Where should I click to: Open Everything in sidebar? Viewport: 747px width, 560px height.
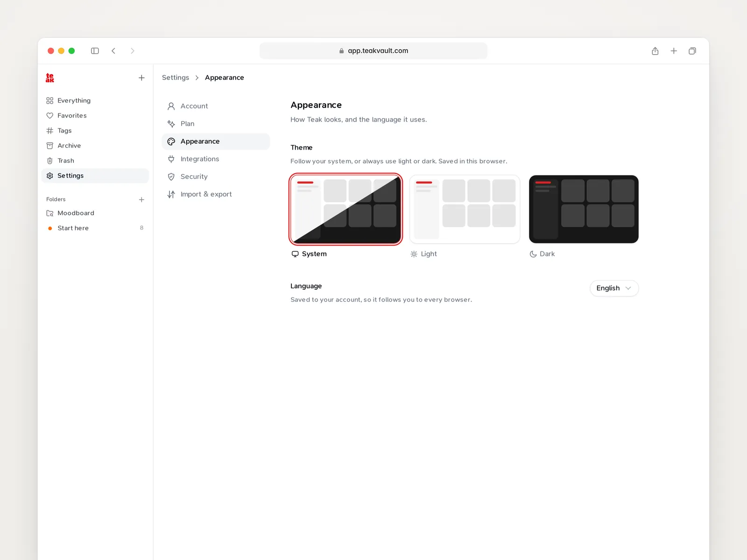coord(95,101)
